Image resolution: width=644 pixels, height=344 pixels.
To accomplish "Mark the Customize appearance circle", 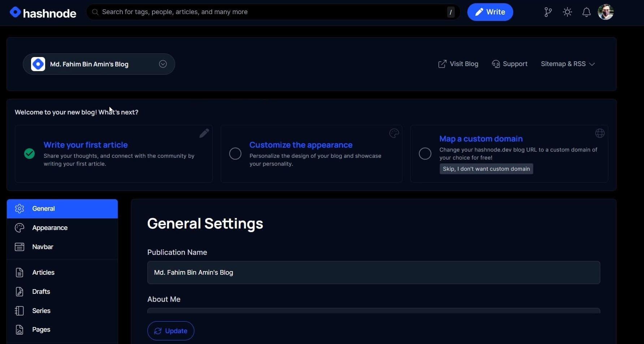I will (235, 154).
